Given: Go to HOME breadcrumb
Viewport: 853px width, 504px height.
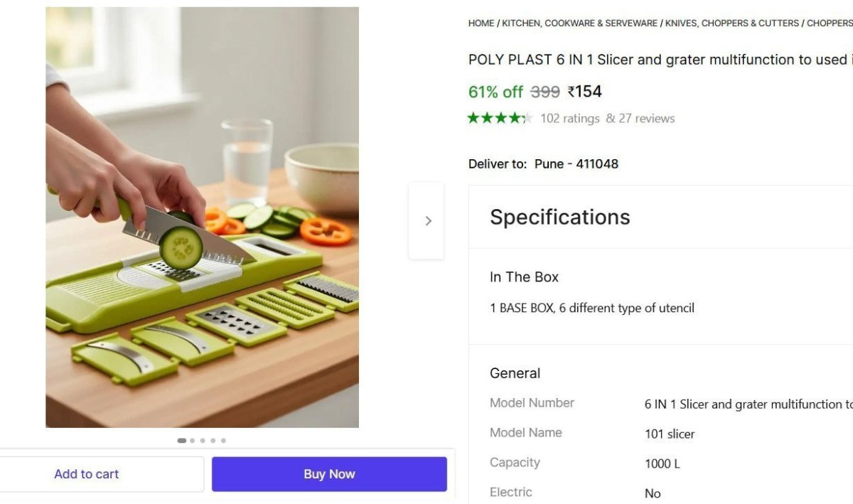Looking at the screenshot, I should coord(481,23).
